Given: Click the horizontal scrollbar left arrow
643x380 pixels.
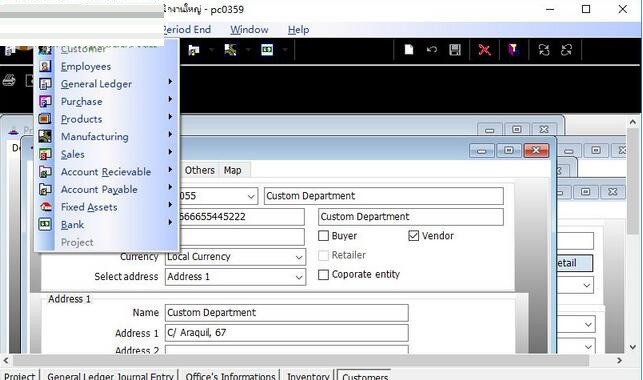Looking at the screenshot, I should pos(6,360).
